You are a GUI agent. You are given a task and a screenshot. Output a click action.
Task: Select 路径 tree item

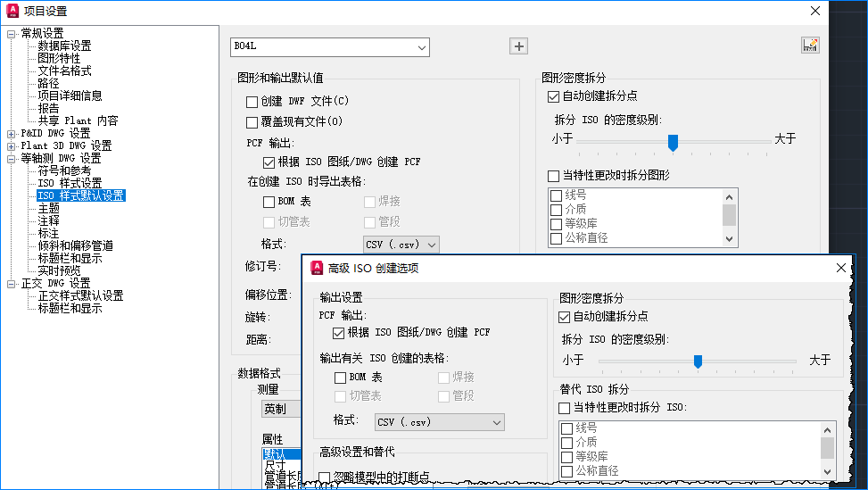48,84
